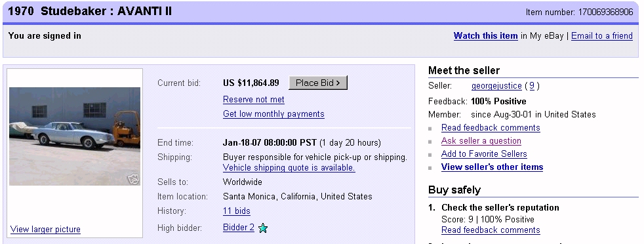Click Ask seller a question link
644x244 pixels.
tap(481, 141)
